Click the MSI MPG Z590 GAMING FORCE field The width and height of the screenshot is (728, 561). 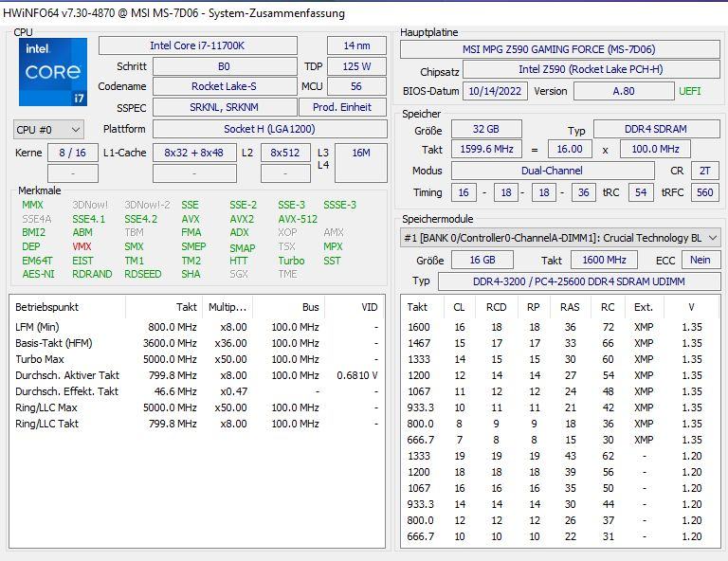[x=559, y=49]
